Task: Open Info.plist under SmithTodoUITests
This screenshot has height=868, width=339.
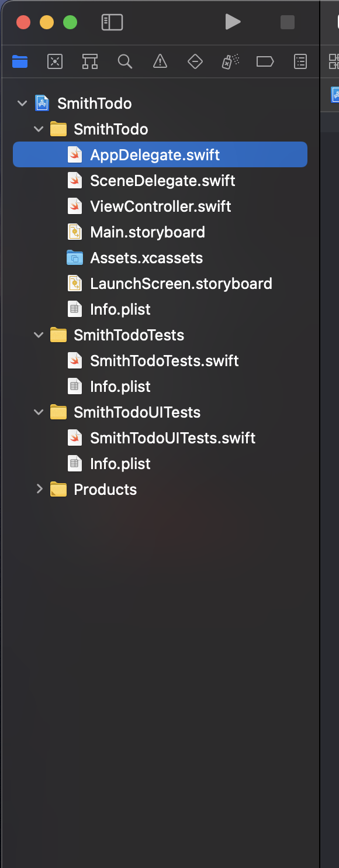Action: pos(120,464)
